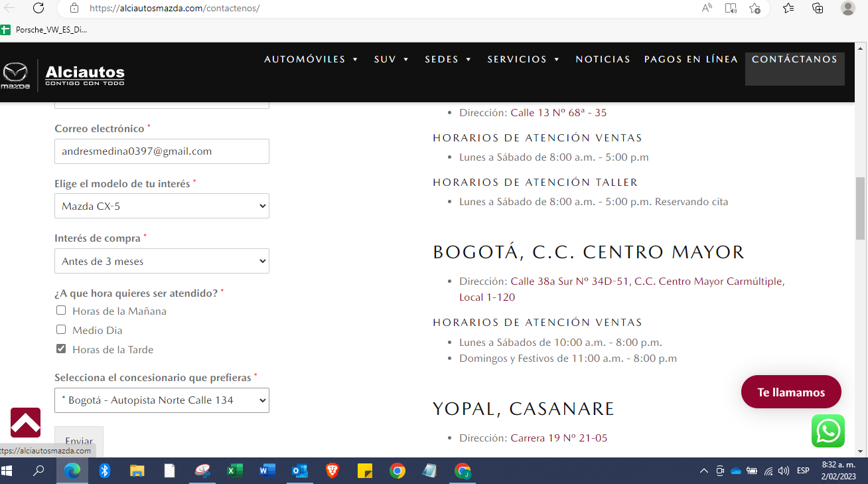Open the clock and date flyout
The height and width of the screenshot is (484, 868).
(x=839, y=471)
